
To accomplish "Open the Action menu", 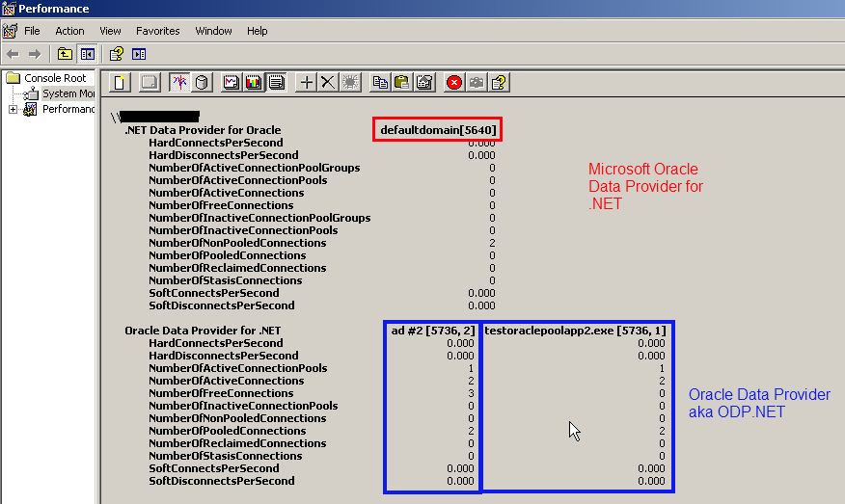I will (x=69, y=31).
